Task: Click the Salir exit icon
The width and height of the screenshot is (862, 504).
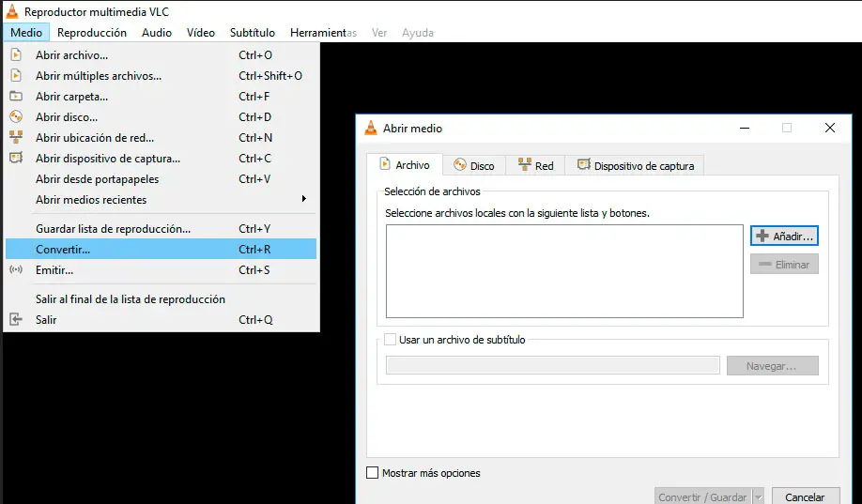Action: [16, 319]
